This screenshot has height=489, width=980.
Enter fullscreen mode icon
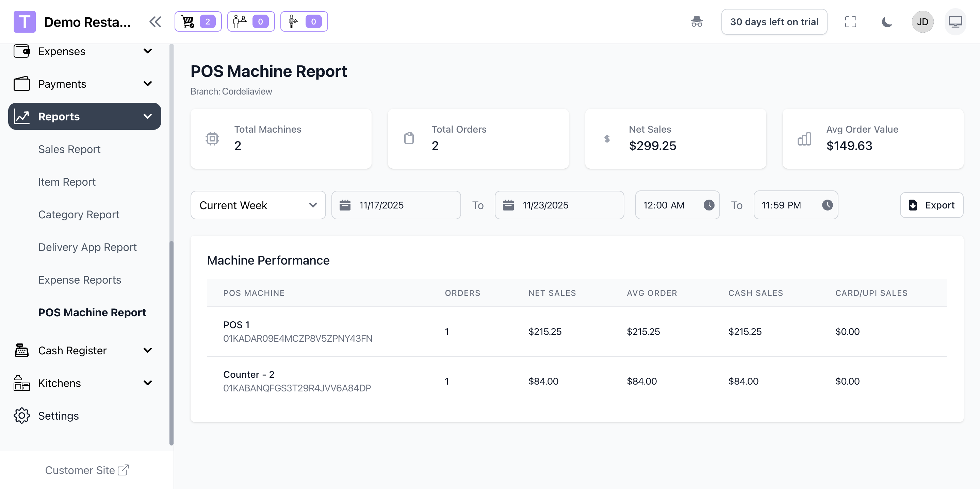click(850, 22)
